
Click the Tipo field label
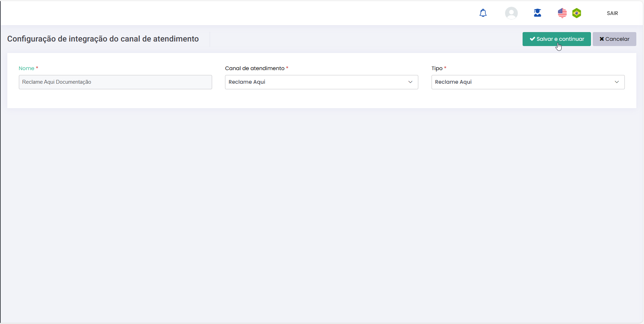click(x=437, y=68)
